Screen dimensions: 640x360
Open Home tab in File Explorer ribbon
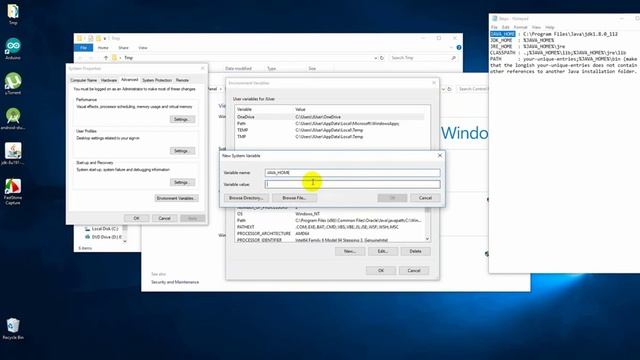103,48
